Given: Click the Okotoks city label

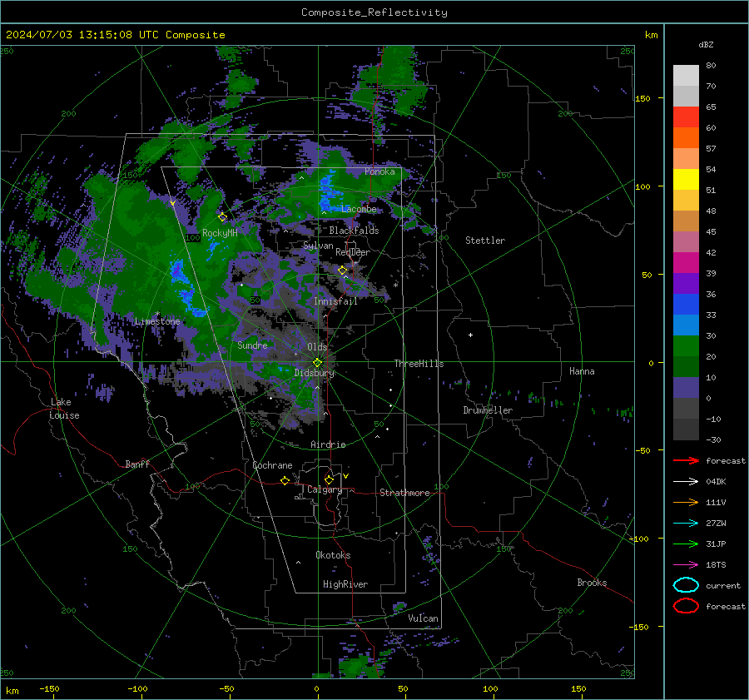Looking at the screenshot, I should [333, 555].
